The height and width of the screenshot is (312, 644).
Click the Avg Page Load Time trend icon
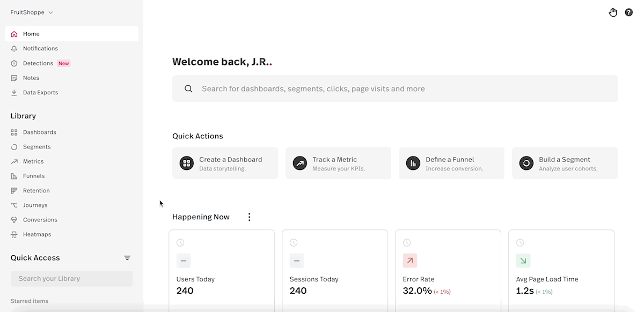[523, 261]
